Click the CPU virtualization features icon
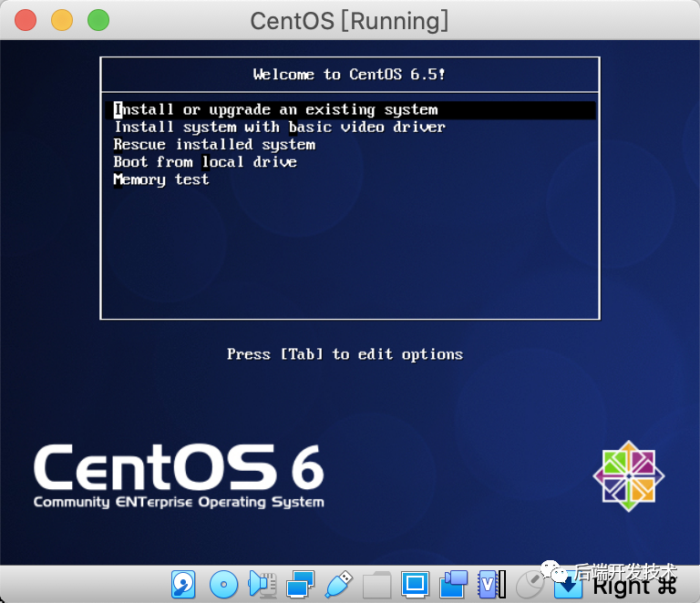The image size is (700, 603). (491, 584)
